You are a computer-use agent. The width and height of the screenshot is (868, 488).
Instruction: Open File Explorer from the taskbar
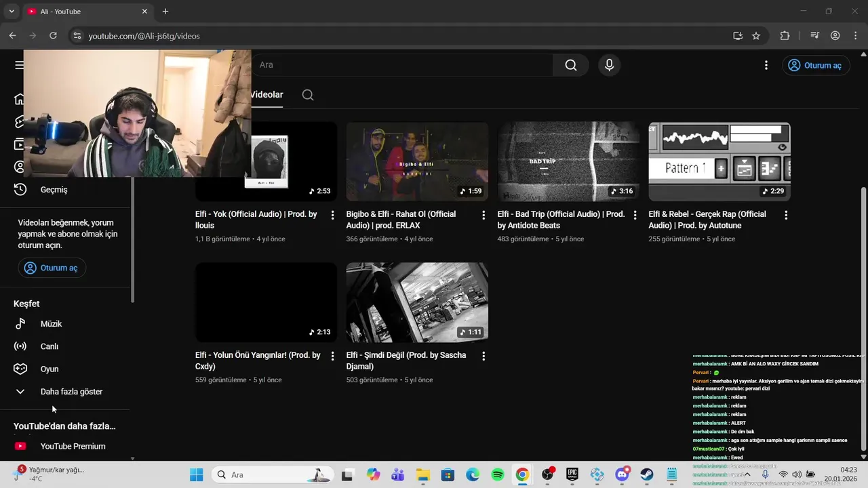pos(422,475)
